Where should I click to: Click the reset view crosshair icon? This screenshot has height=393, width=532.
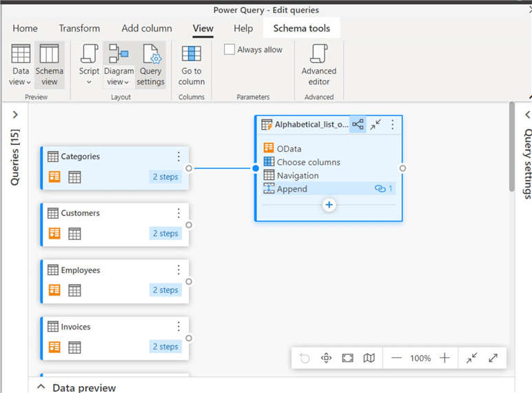tap(326, 358)
